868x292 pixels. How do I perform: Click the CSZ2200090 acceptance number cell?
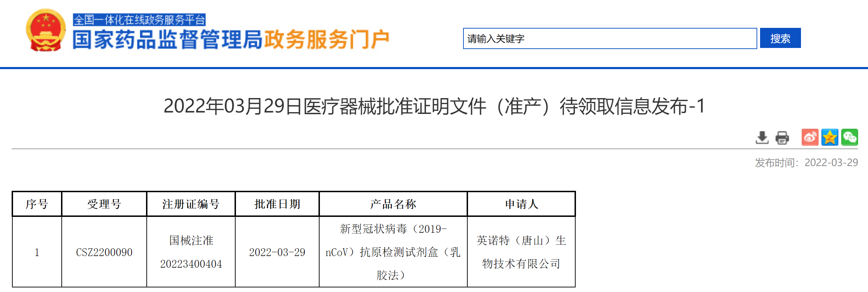click(104, 252)
